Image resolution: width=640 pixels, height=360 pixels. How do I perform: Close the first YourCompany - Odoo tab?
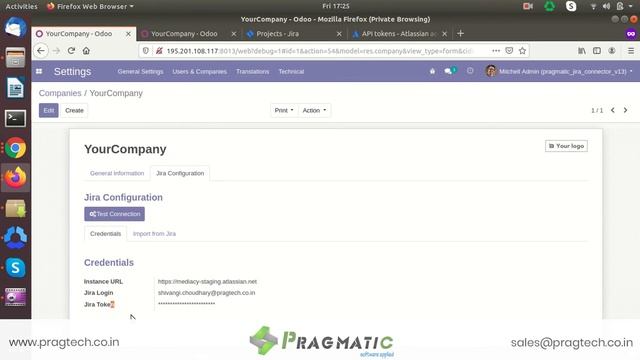[x=128, y=34]
